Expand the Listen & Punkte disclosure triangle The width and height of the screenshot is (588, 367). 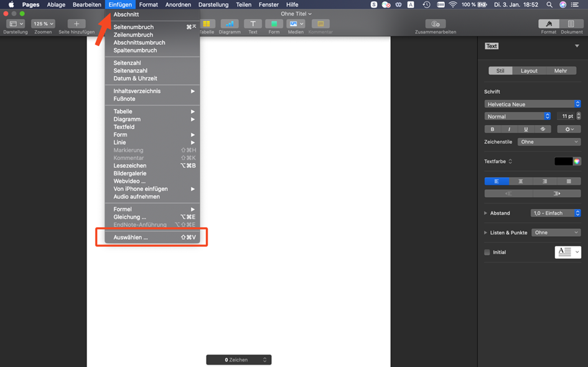point(485,233)
